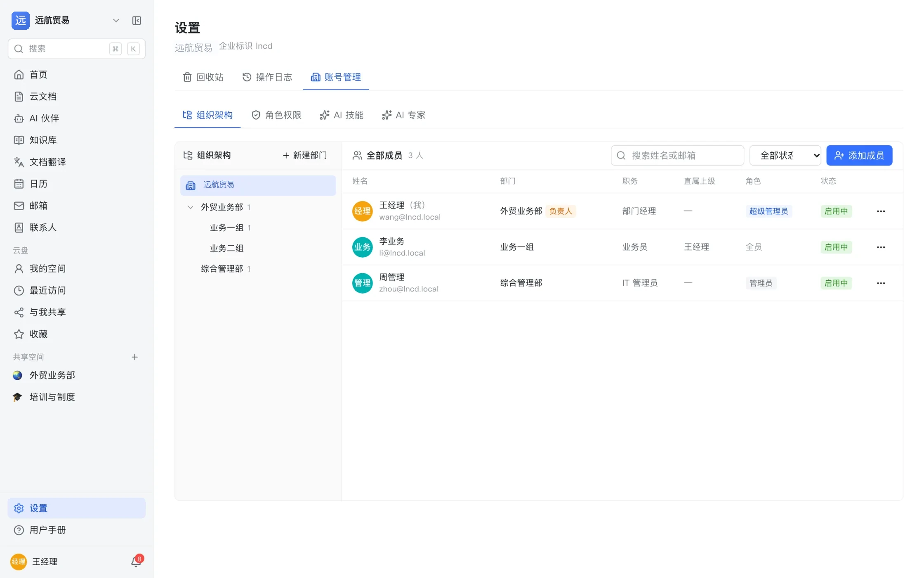Click the 添加成员 button

pyautogui.click(x=859, y=156)
